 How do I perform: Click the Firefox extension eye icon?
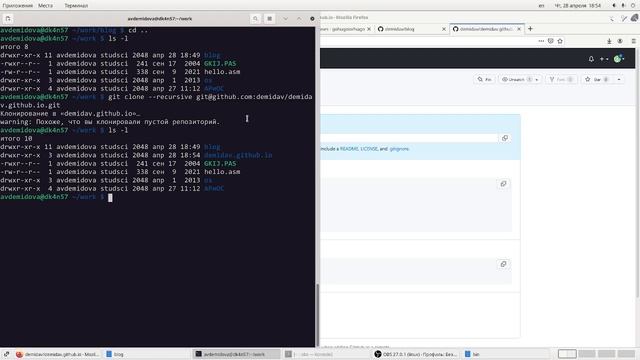[x=620, y=41]
